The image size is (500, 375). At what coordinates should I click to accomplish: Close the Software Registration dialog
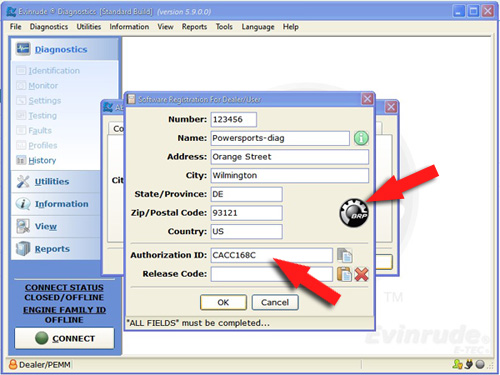(x=367, y=99)
